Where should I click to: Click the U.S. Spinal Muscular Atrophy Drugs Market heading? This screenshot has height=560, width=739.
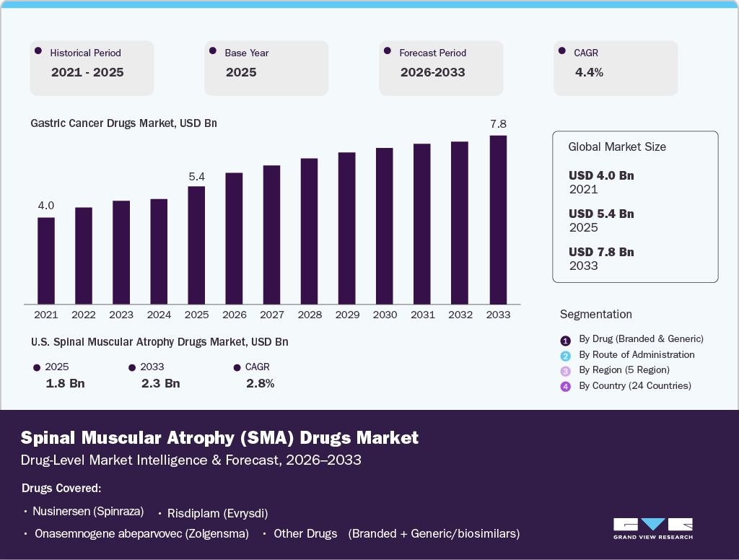tap(159, 342)
